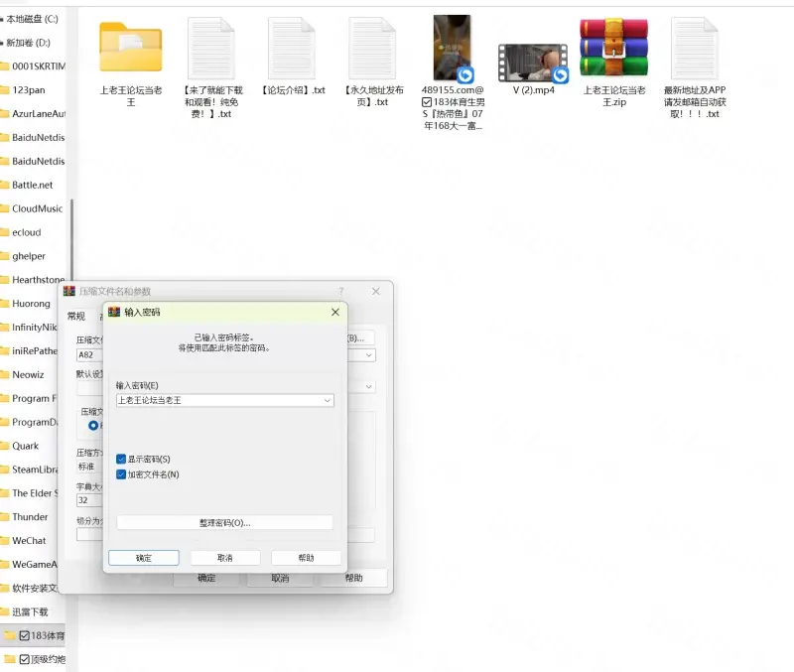This screenshot has width=794, height=672.
Task: Click the V (2).mp4 video thumbnail
Action: (x=533, y=63)
